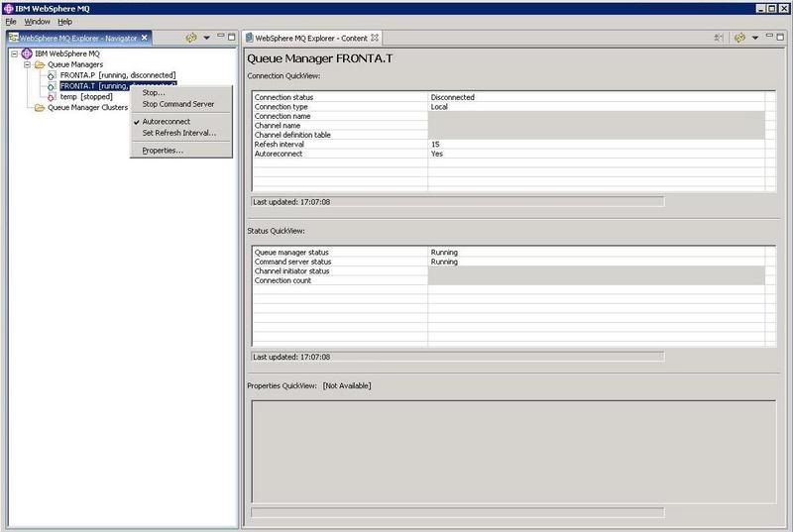Select temp [stopped] queue manager
Viewport: 793px width, 532px height.
(x=86, y=97)
